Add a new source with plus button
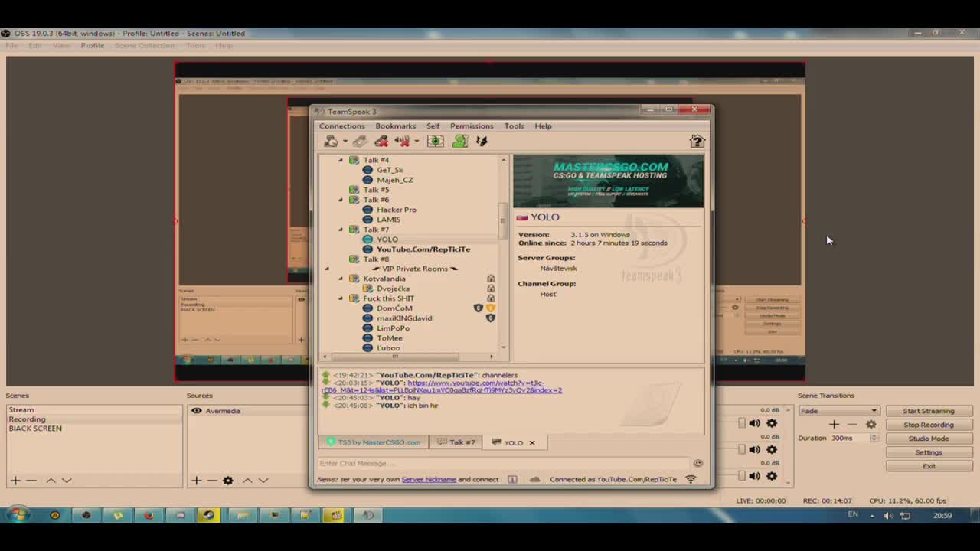Viewport: 980px width, 551px height. point(196,480)
